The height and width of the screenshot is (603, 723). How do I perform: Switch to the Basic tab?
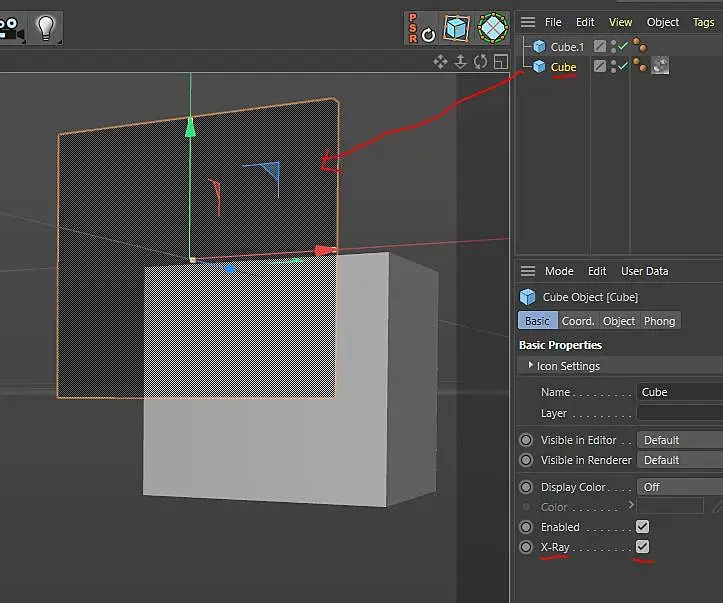538,320
